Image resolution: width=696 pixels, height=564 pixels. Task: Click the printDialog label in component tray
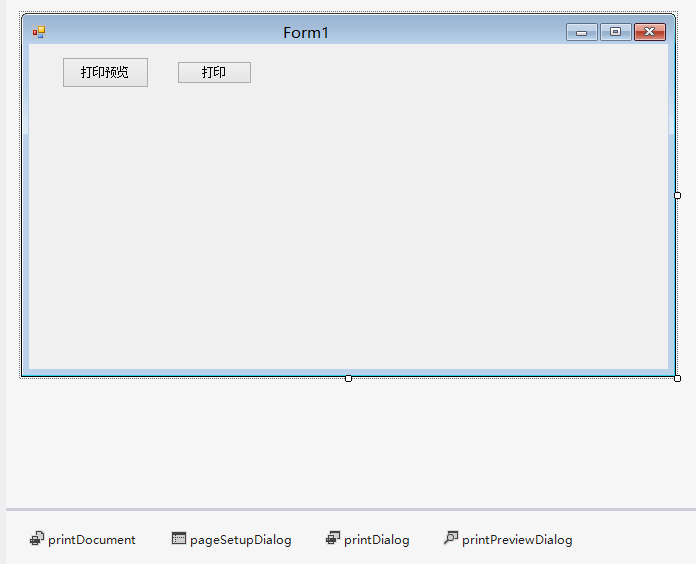click(376, 540)
